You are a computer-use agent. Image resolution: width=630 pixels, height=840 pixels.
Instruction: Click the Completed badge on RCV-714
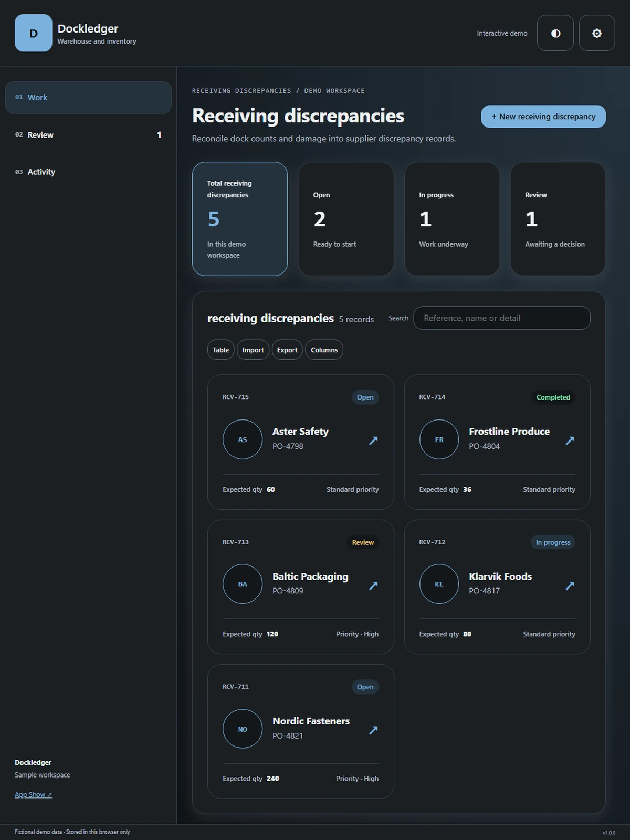(553, 397)
